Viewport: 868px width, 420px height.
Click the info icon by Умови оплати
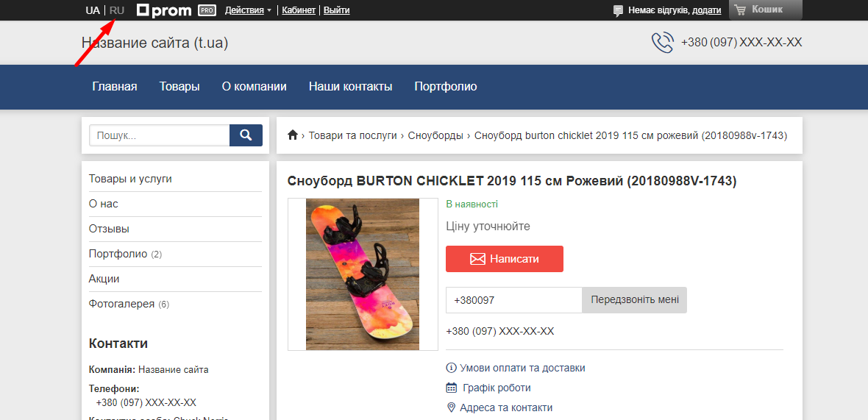(451, 368)
